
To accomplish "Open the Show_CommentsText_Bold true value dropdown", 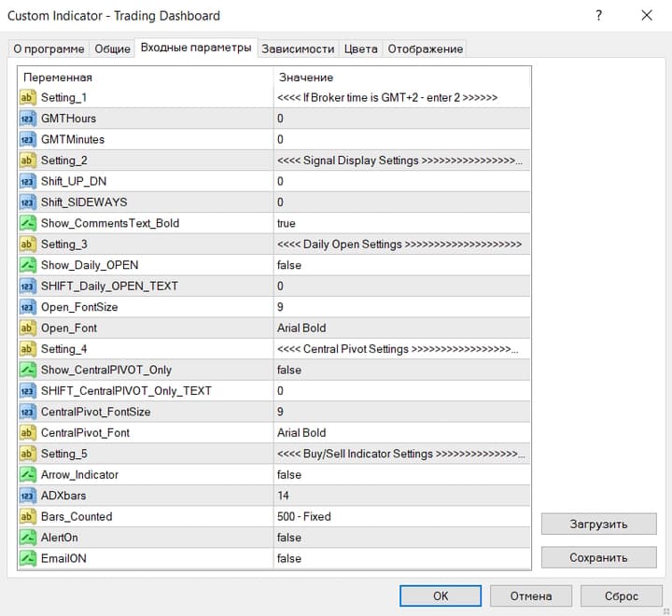I will [x=401, y=223].
